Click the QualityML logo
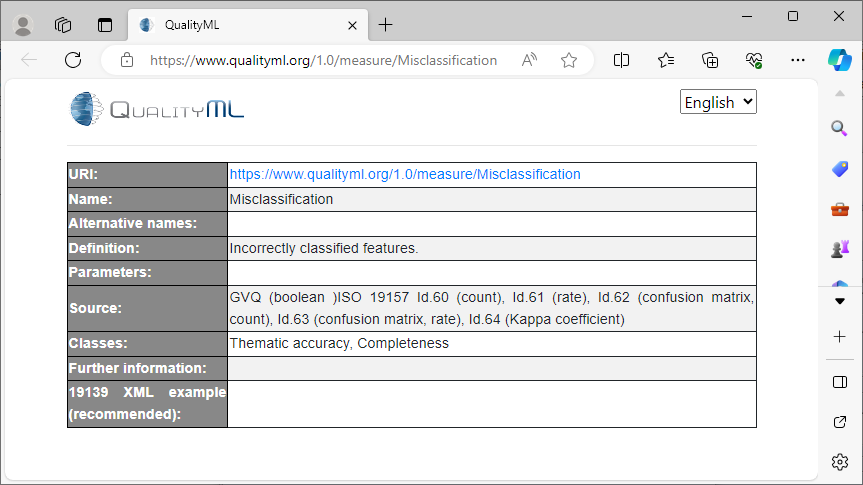Image resolution: width=863 pixels, height=485 pixels. click(157, 109)
